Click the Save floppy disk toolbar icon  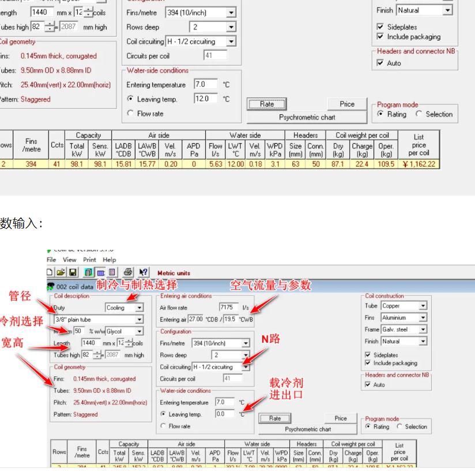pyautogui.click(x=73, y=272)
